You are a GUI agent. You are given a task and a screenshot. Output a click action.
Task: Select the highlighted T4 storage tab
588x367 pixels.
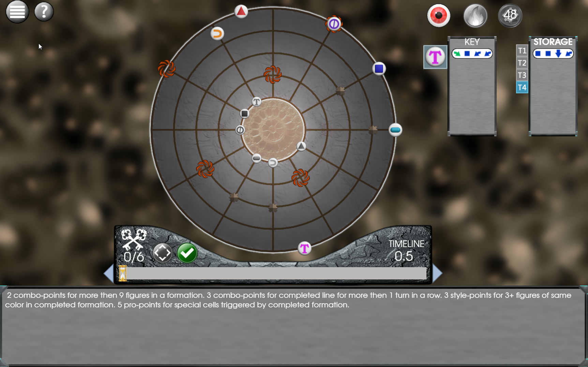pos(522,88)
